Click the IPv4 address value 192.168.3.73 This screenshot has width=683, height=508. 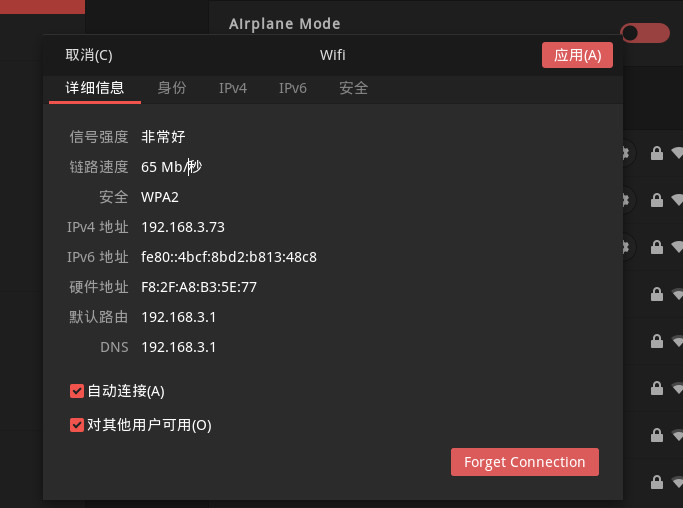pos(183,227)
